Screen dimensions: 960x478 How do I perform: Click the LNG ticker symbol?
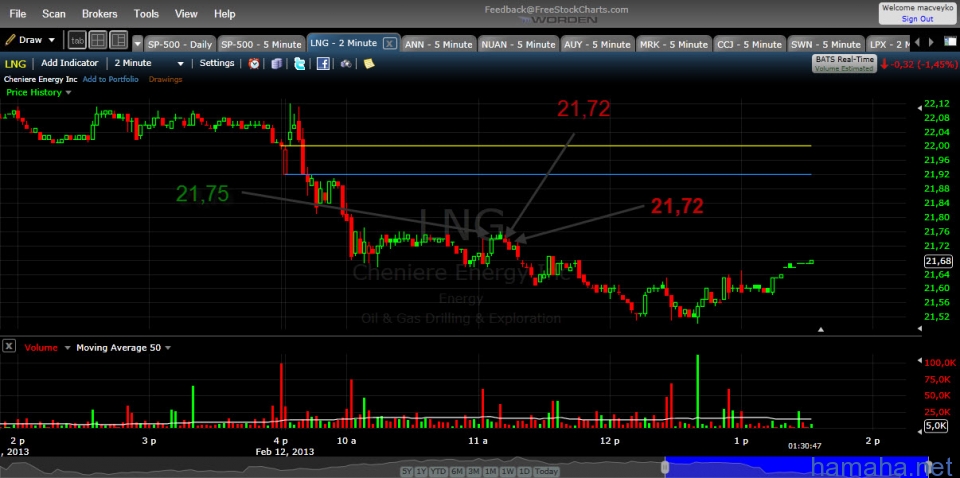click(16, 63)
